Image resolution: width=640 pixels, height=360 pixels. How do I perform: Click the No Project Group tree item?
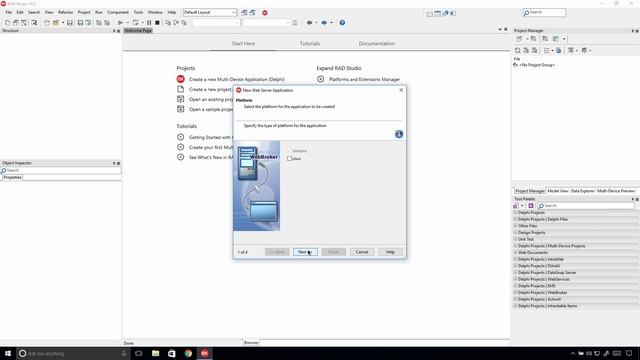[537, 65]
